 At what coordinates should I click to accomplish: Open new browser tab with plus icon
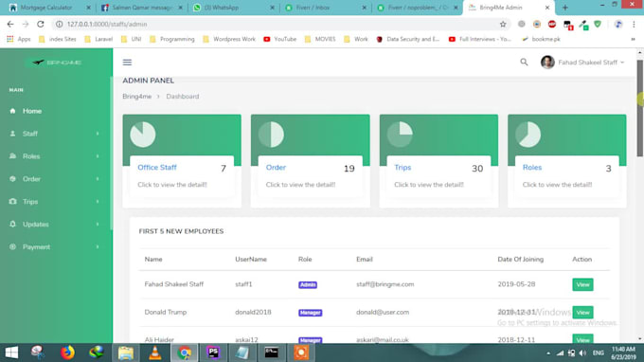pyautogui.click(x=565, y=8)
